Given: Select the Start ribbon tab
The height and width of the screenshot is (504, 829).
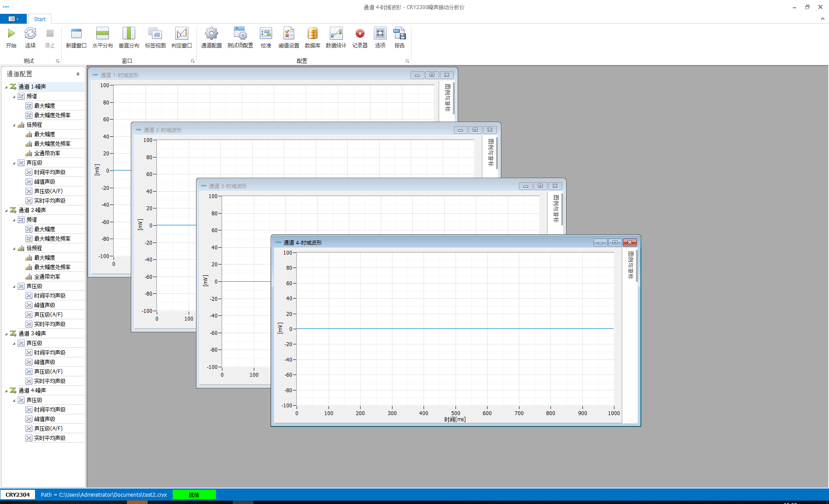Looking at the screenshot, I should 40,19.
